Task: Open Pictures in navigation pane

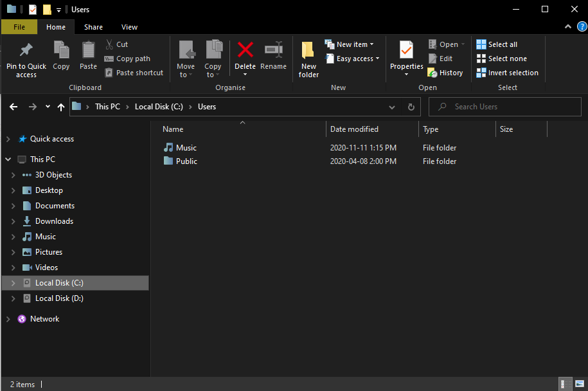Action: click(49, 252)
